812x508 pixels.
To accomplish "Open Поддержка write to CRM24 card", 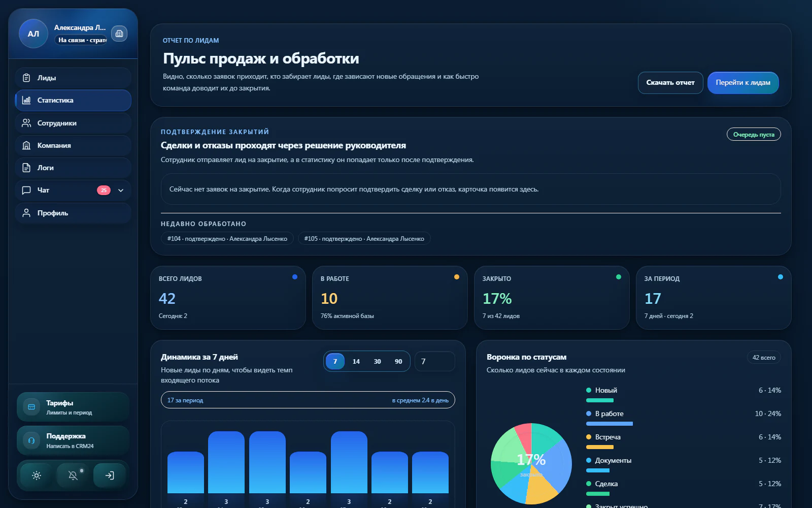I will 73,440.
